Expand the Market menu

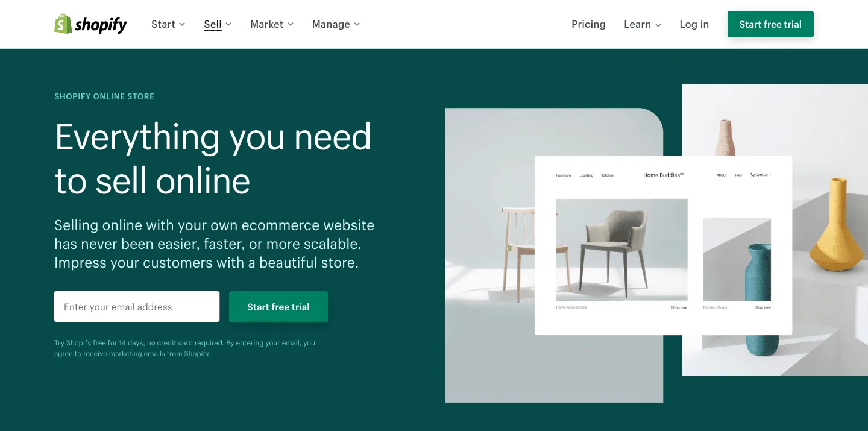272,24
